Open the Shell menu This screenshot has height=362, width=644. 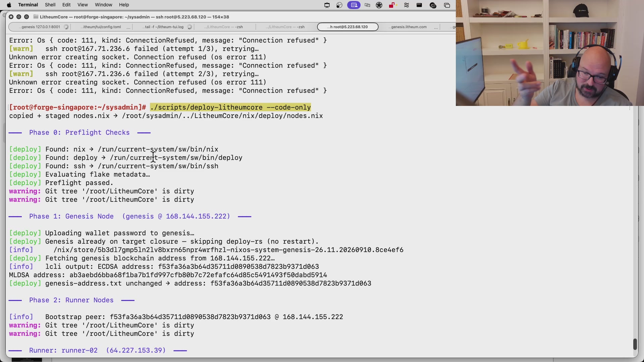(50, 5)
